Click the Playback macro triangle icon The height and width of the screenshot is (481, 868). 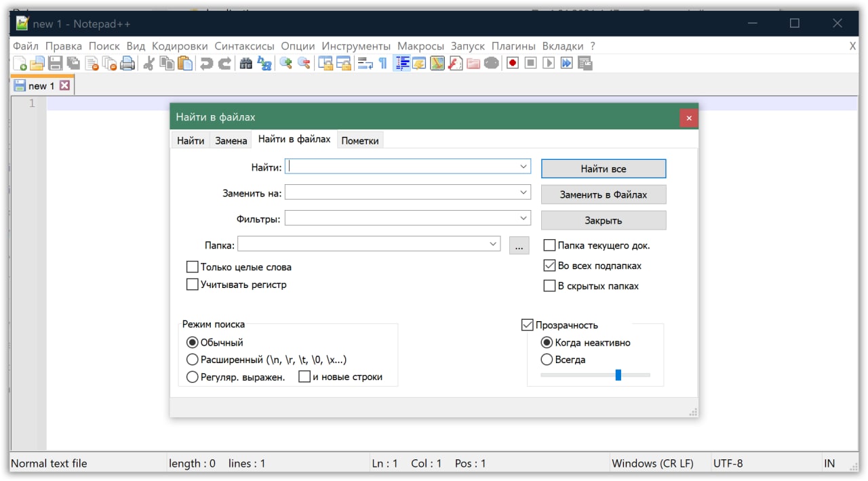pos(549,64)
